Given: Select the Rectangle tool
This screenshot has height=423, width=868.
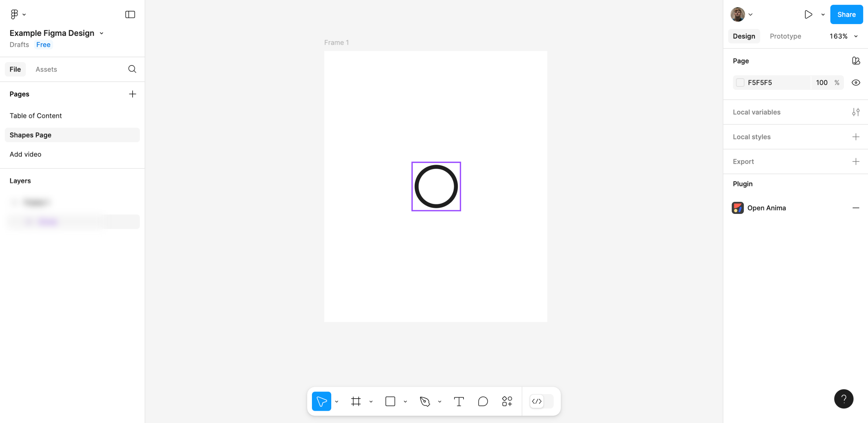Looking at the screenshot, I should click(x=390, y=401).
